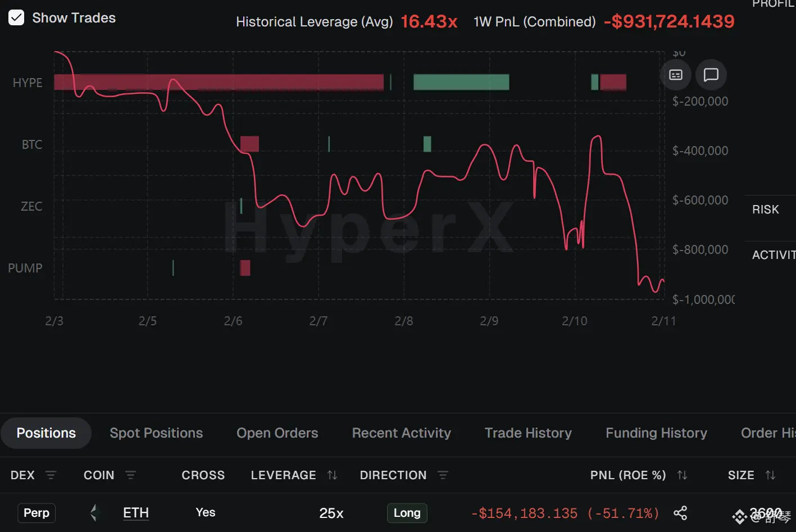Click the Long direction badge
The image size is (796, 532).
[407, 513]
